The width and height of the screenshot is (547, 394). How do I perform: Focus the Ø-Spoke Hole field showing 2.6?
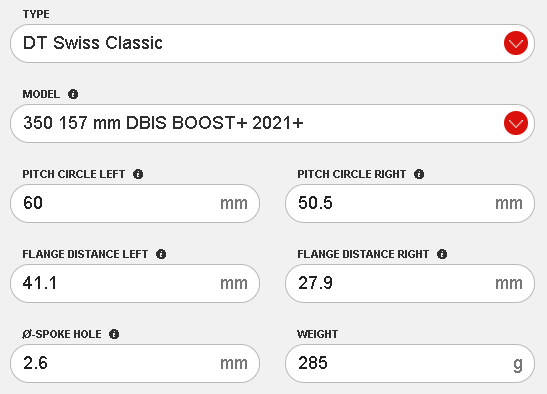click(135, 363)
